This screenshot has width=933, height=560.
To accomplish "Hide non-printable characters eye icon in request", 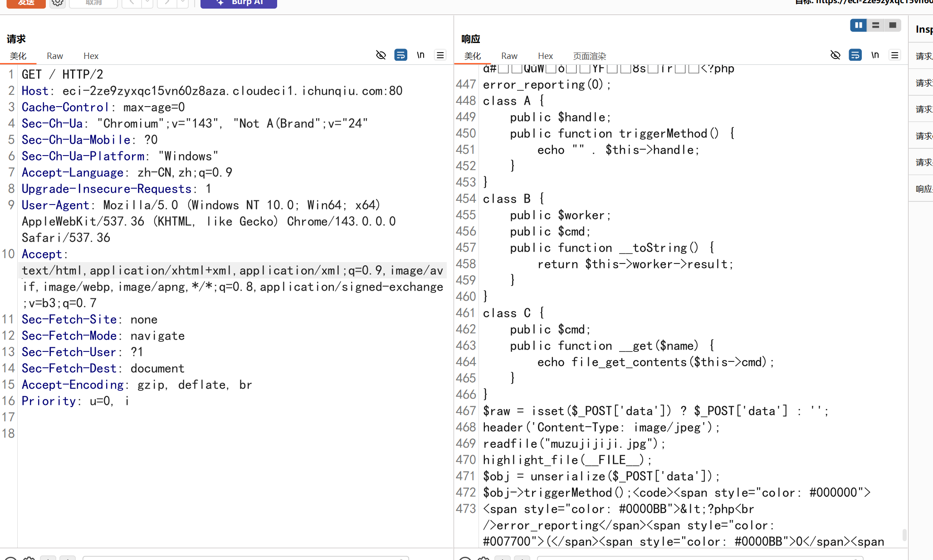I will pos(381,55).
